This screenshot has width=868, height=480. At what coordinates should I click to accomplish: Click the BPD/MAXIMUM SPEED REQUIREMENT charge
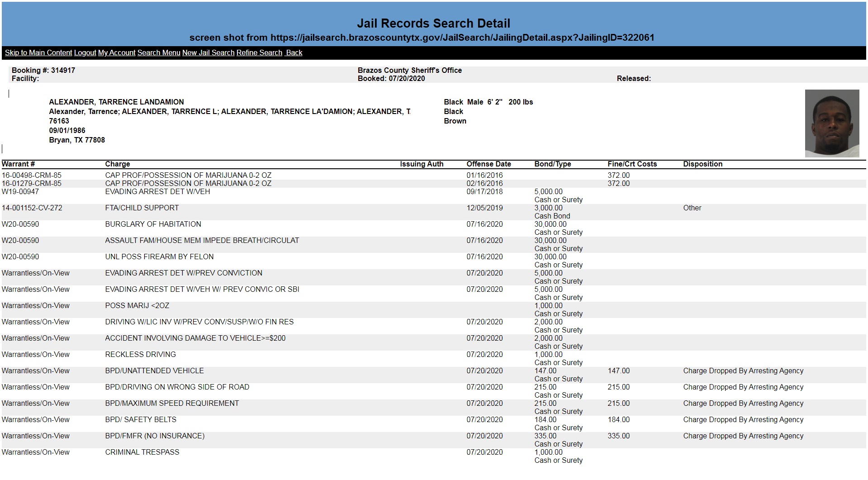(x=172, y=403)
